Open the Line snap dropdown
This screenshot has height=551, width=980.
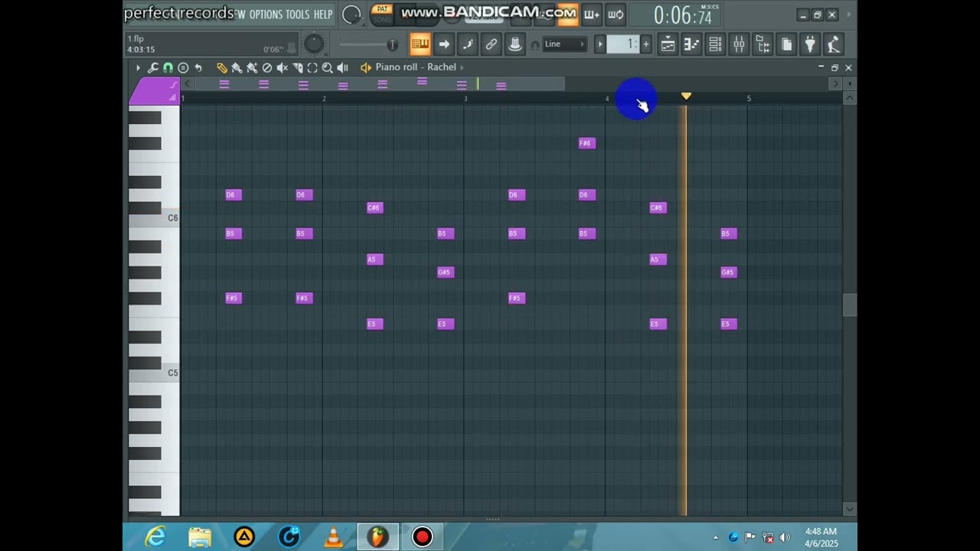[x=564, y=44]
